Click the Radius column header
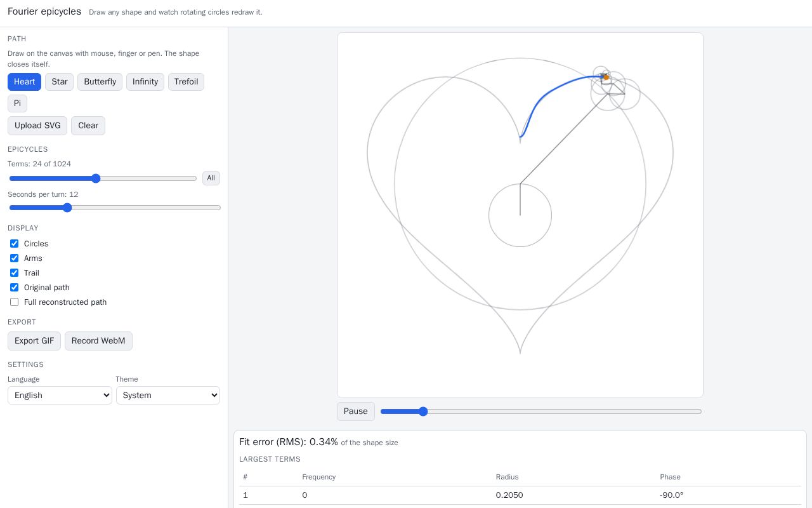This screenshot has width=812, height=508. [x=507, y=477]
